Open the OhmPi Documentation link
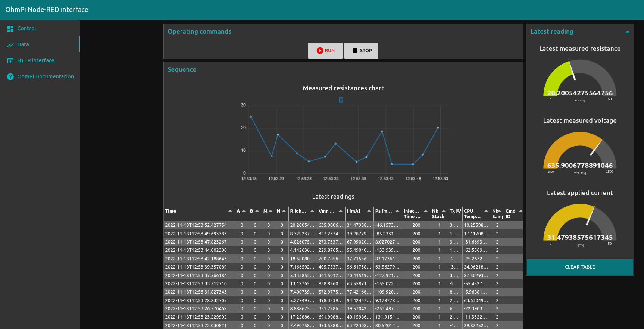This screenshot has height=329, width=644. pyautogui.click(x=46, y=76)
